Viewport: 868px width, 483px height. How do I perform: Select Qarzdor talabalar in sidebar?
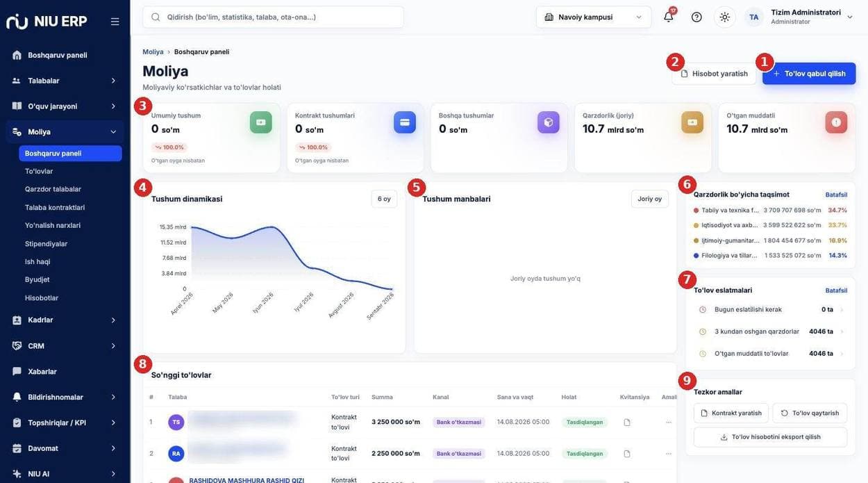(x=53, y=189)
